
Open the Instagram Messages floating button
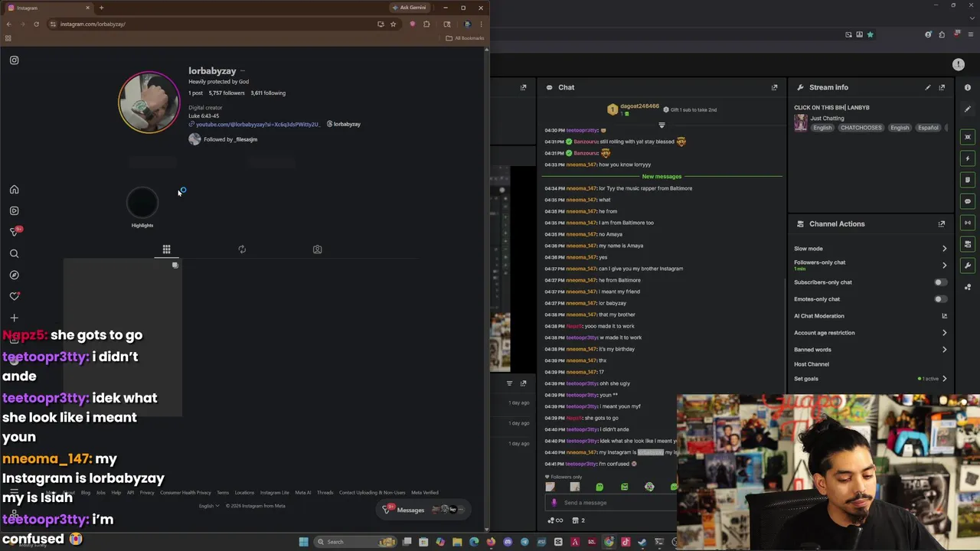[424, 510]
